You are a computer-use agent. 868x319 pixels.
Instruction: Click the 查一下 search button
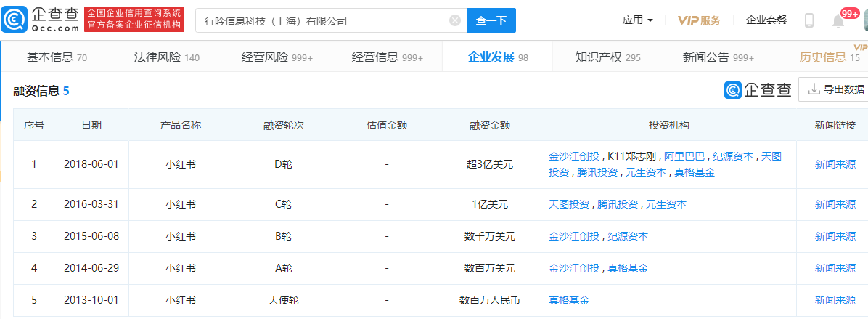click(491, 21)
